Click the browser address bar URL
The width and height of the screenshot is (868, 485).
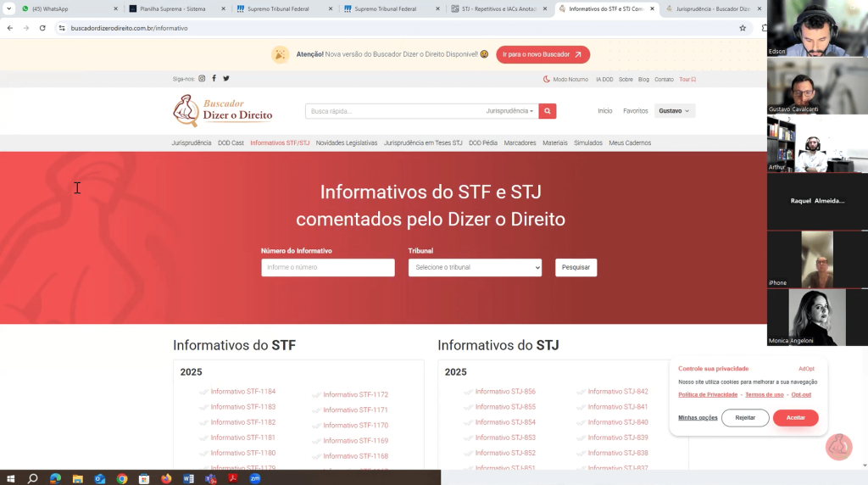[x=129, y=28]
